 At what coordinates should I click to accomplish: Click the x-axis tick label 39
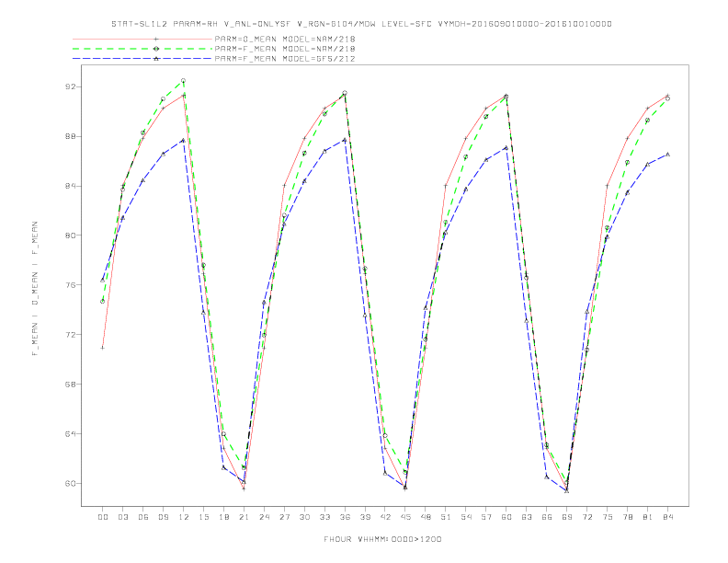[x=365, y=517]
